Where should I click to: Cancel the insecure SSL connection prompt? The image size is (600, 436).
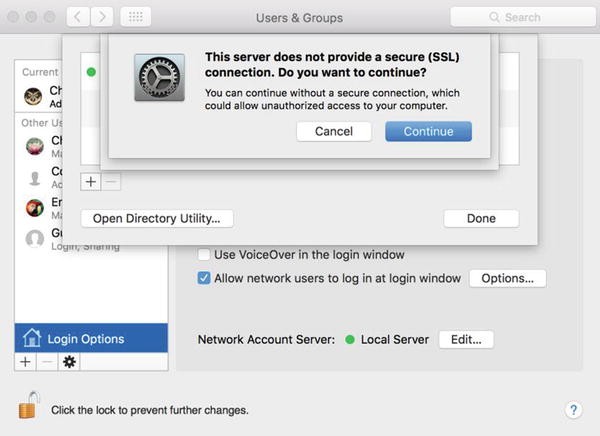(x=334, y=131)
